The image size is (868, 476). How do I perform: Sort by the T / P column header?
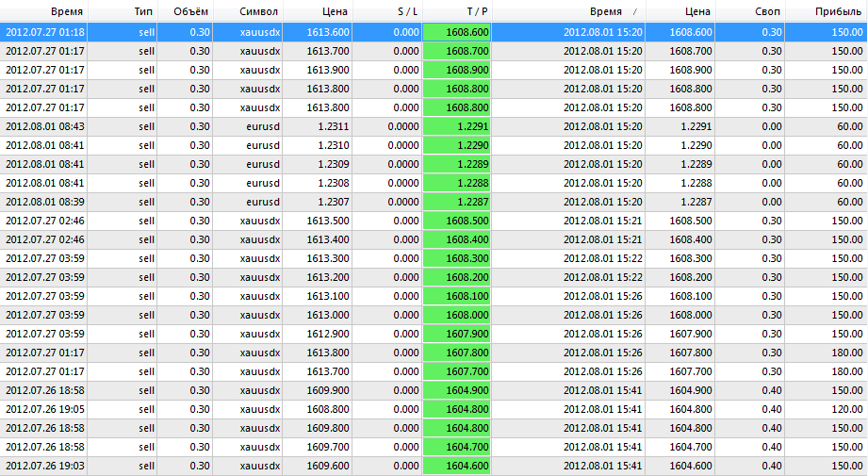click(457, 11)
